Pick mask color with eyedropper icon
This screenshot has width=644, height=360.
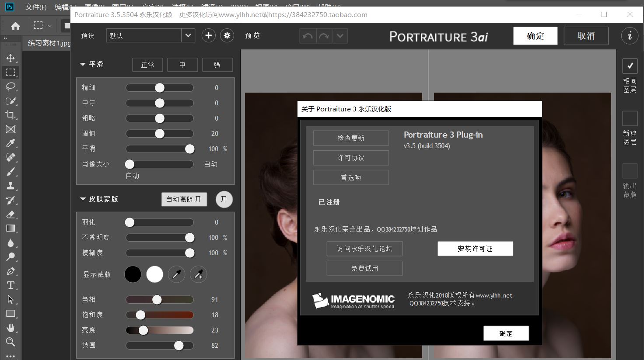coord(177,274)
